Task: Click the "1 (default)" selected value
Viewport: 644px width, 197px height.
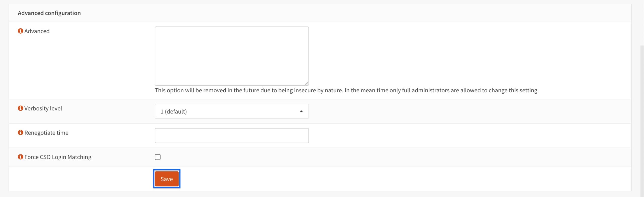Action: 174,111
